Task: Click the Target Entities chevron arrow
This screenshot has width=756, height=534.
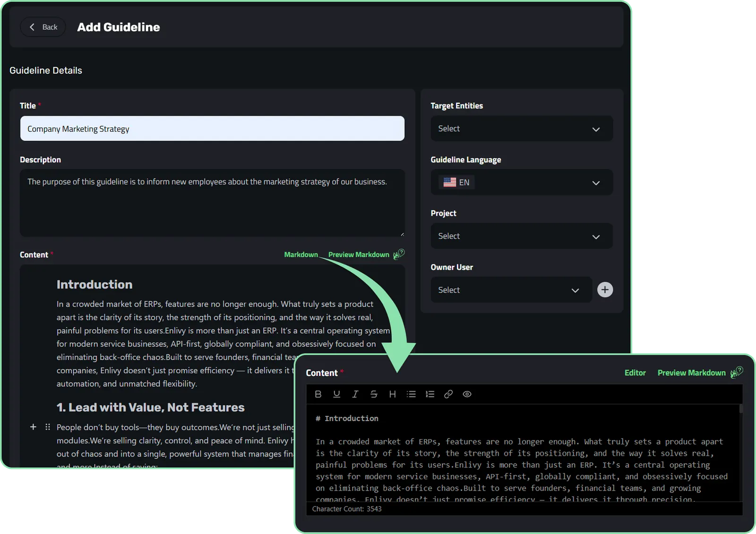Action: 596,129
